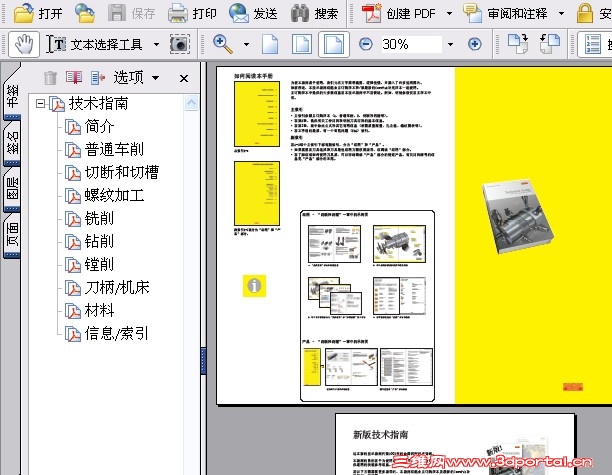
Task: Select the Zoom In magnifier tool
Action: (223, 44)
